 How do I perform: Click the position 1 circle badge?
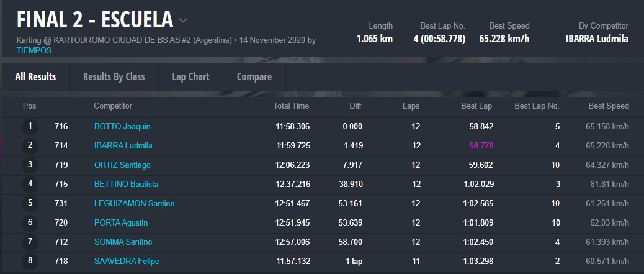30,127
